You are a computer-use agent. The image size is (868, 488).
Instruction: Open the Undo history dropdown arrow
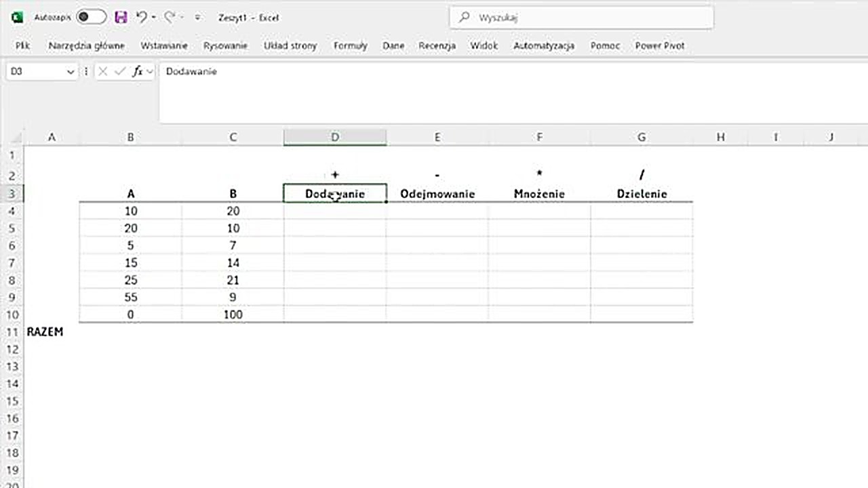coord(154,18)
